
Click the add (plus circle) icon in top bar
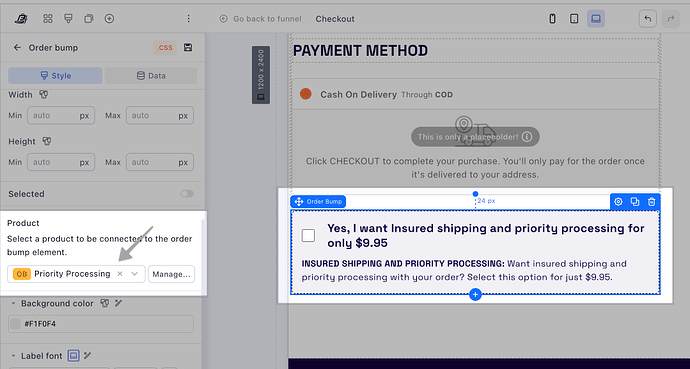(x=109, y=18)
